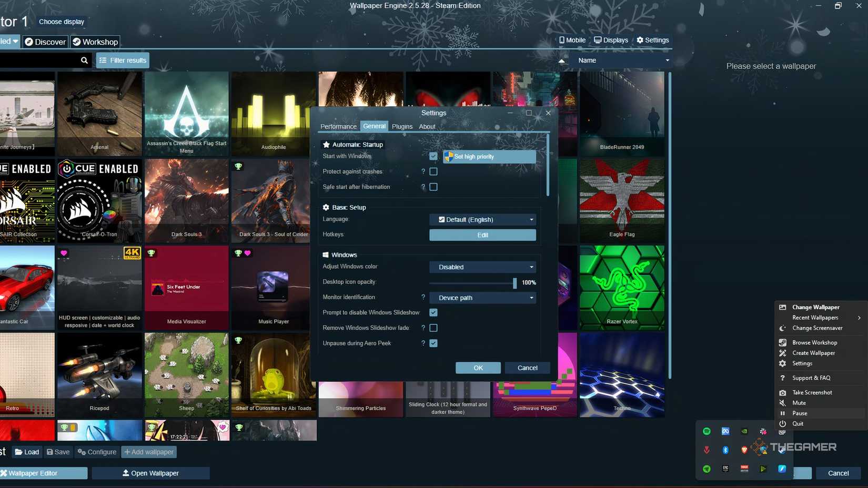The image size is (868, 488).
Task: Select Take Screenshot from the context menu
Action: (811, 392)
